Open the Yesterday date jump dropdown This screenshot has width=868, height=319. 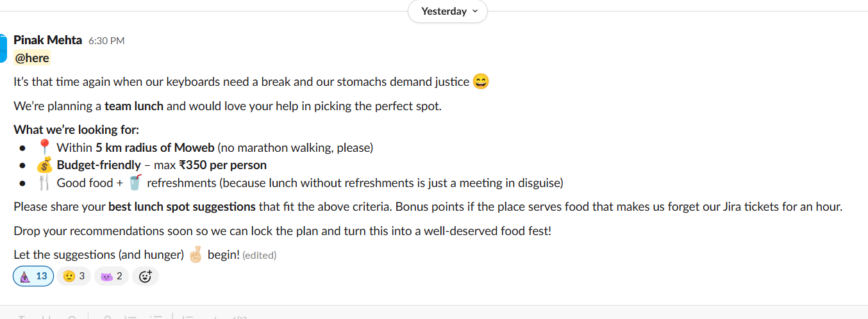click(x=447, y=12)
